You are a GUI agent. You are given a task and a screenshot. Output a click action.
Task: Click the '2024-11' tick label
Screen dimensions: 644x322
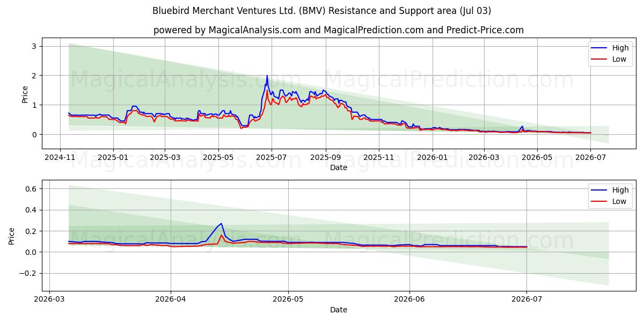pyautogui.click(x=60, y=157)
